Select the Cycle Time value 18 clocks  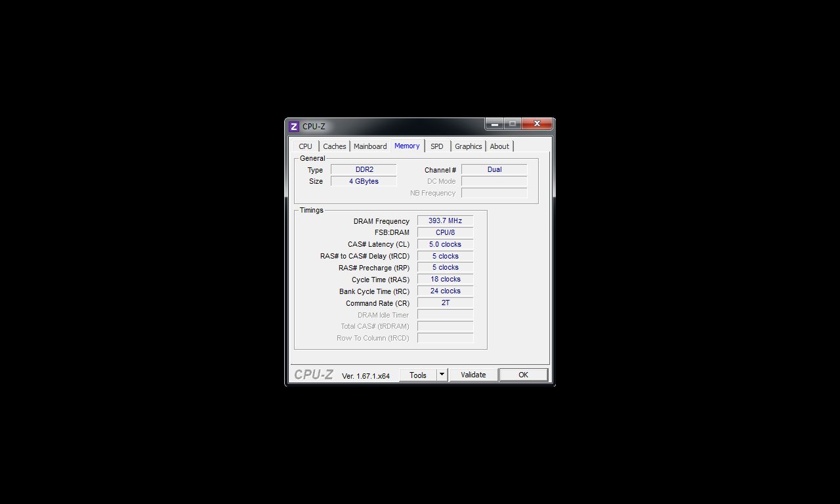[445, 279]
